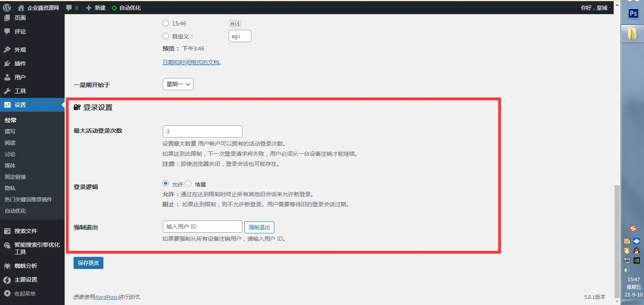Open 固定链接 settings submenu item
This screenshot has height=305, width=644.
(15, 177)
